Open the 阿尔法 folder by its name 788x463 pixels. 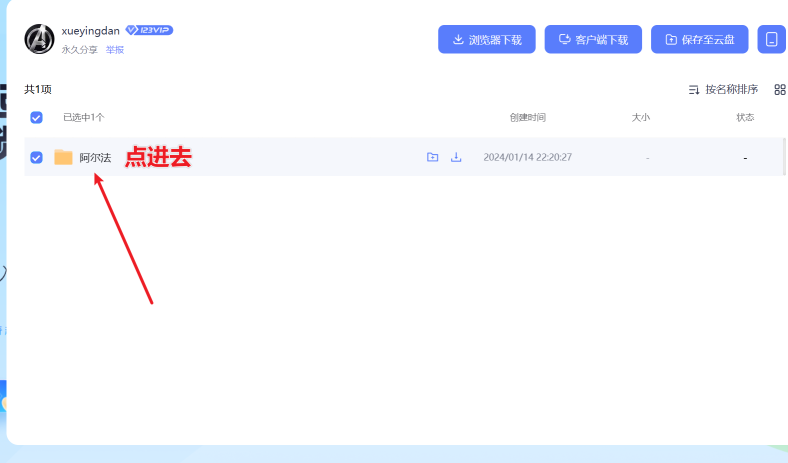95,157
